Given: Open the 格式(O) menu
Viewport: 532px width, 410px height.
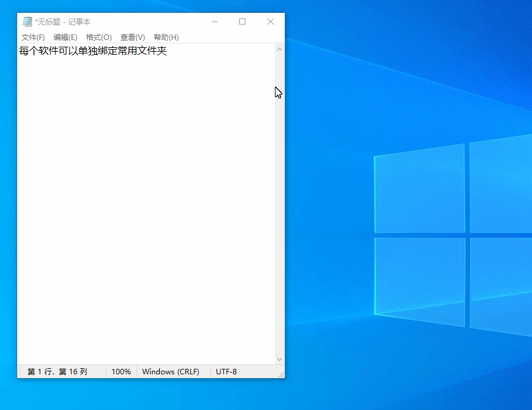Looking at the screenshot, I should point(99,37).
